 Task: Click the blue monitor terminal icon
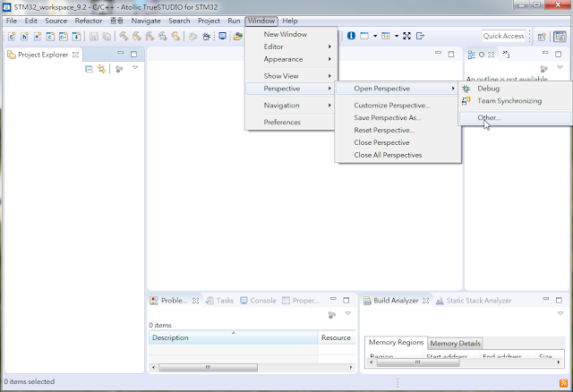222,36
